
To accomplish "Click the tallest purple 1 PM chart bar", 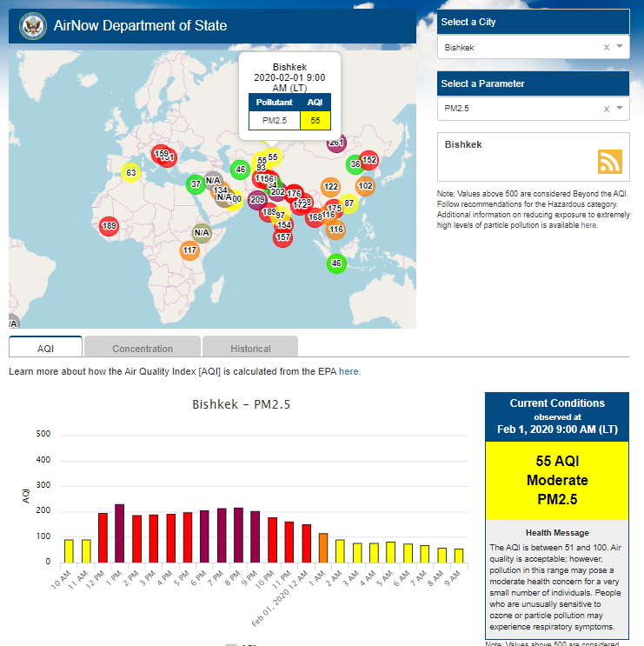I will point(119,533).
